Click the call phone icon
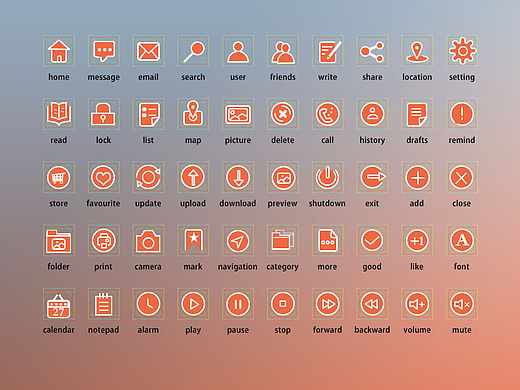The width and height of the screenshot is (520, 390). pos(328,114)
